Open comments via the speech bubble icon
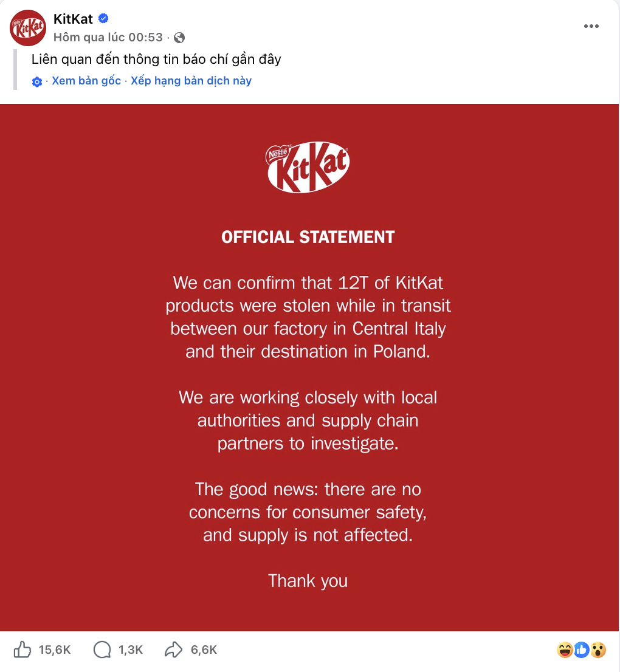Image resolution: width=620 pixels, height=672 pixels. pyautogui.click(x=102, y=650)
